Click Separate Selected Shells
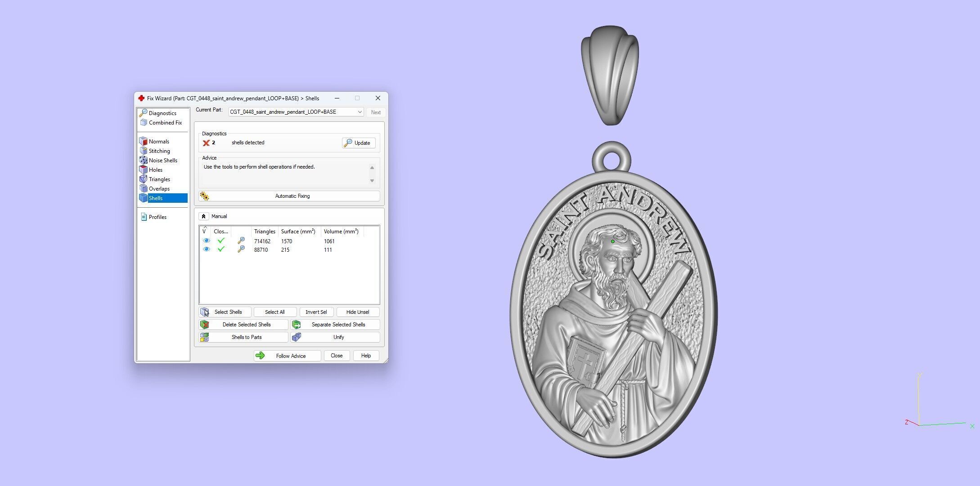The image size is (980, 486). [335, 325]
